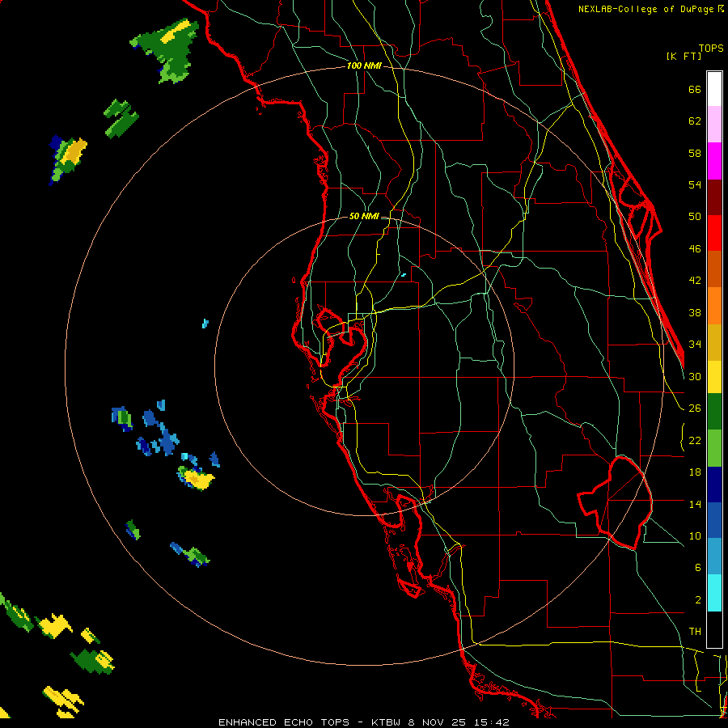This screenshot has width=728, height=728.
Task: Click the K FT units label
Action: tap(684, 57)
